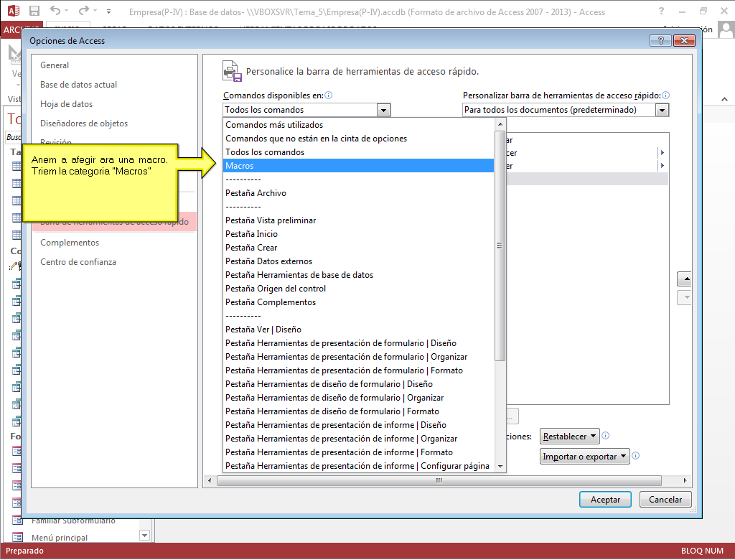Click the Aceptar button
This screenshot has width=735, height=560.
click(x=605, y=500)
